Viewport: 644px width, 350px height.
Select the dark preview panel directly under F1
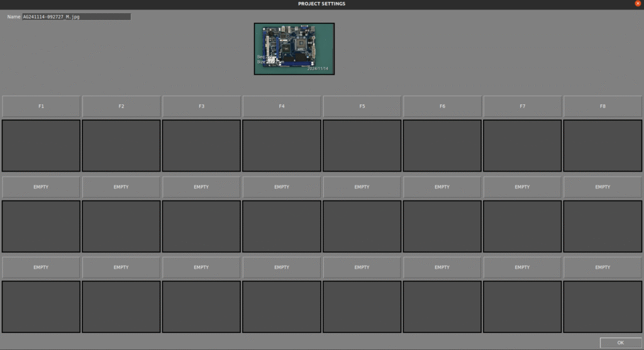41,145
